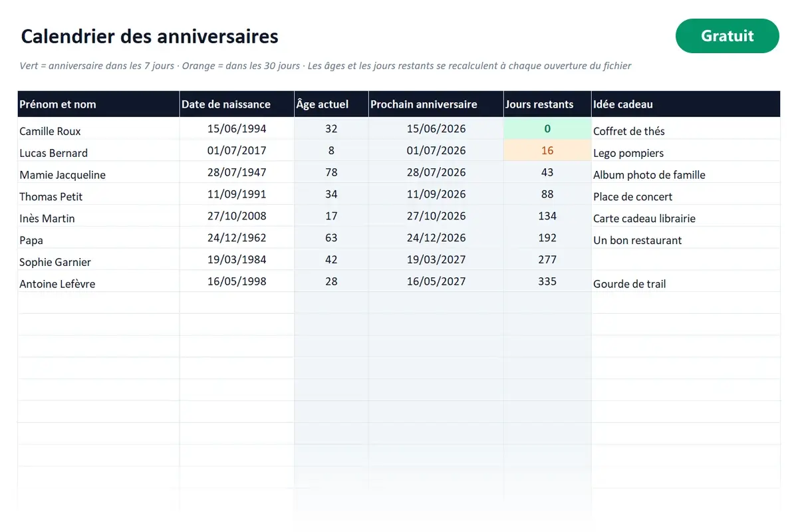Image resolution: width=798 pixels, height=532 pixels.
Task: Select the Jours restants column header
Action: click(547, 104)
